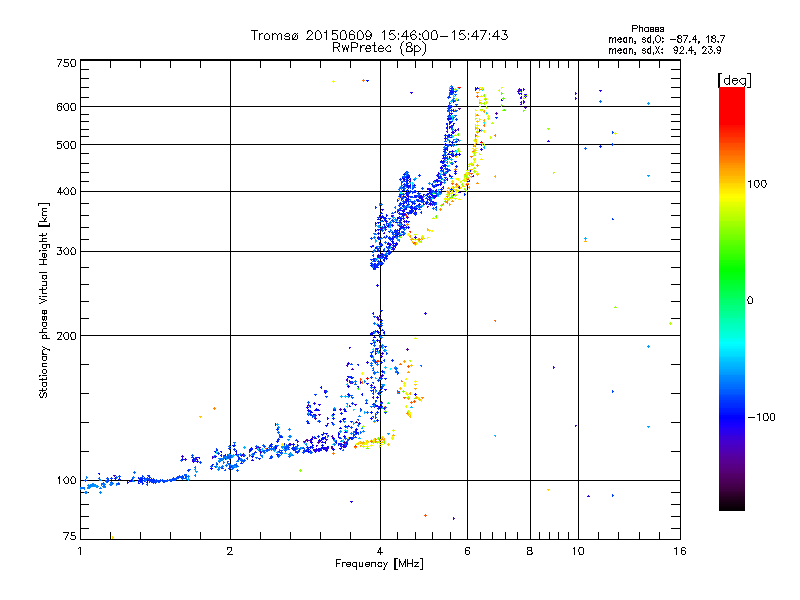The width and height of the screenshot is (800, 600).
Task: Click the "mean, sd,O: -87.4, 18.7" line
Action: (666, 39)
